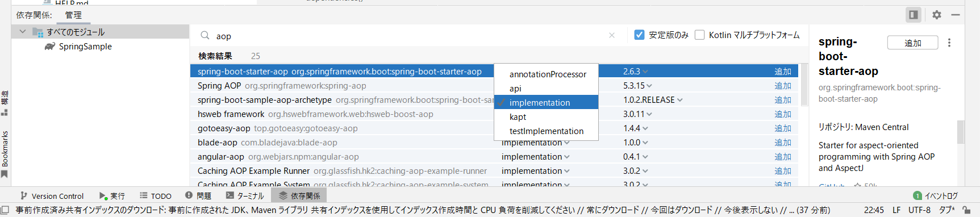The height and width of the screenshot is (217, 980).
Task: Open the ターミナル tool tab
Action: pos(245,195)
